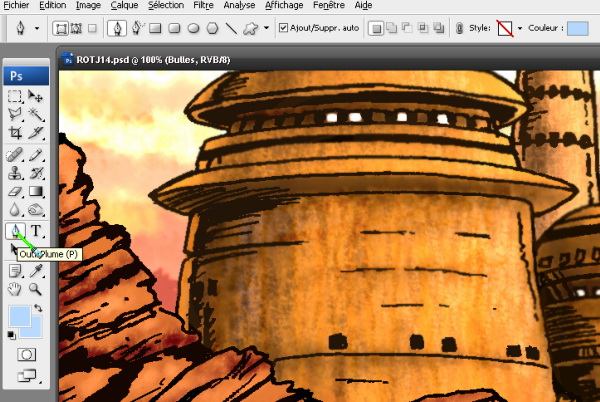Click the Style preview swatch
The height and width of the screenshot is (402, 600).
click(505, 28)
